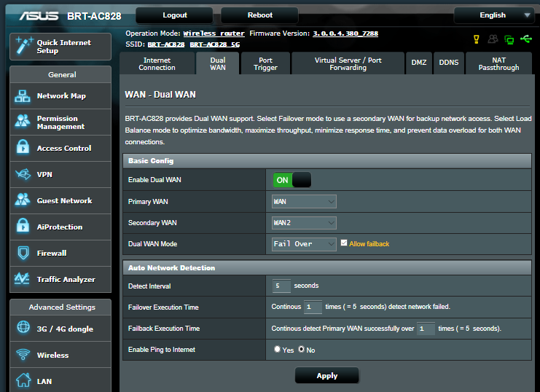Open the VPN section icon
The height and width of the screenshot is (392, 540).
pyautogui.click(x=23, y=175)
